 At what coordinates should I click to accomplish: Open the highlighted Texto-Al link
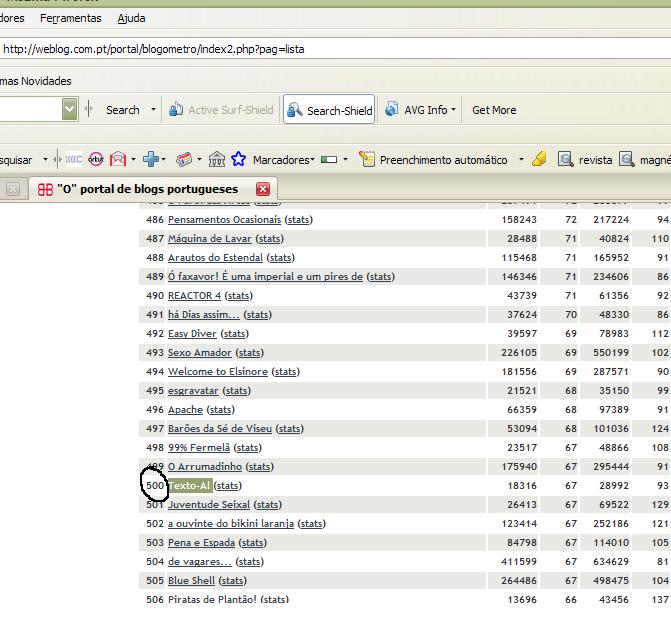coord(189,485)
